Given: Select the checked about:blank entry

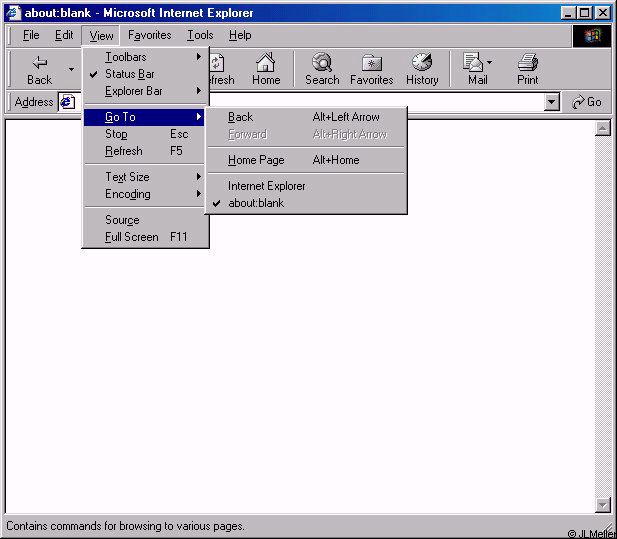Looking at the screenshot, I should [256, 203].
